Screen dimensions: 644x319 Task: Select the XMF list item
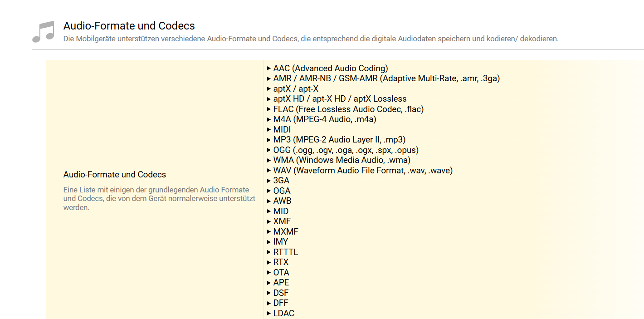pyautogui.click(x=279, y=221)
